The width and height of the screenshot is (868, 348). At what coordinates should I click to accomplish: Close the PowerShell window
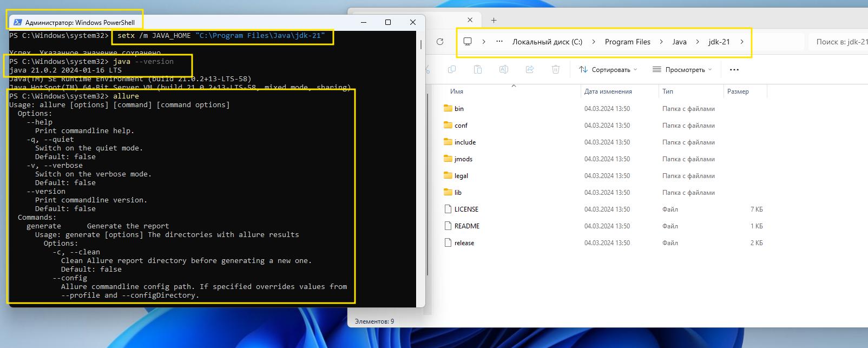413,22
